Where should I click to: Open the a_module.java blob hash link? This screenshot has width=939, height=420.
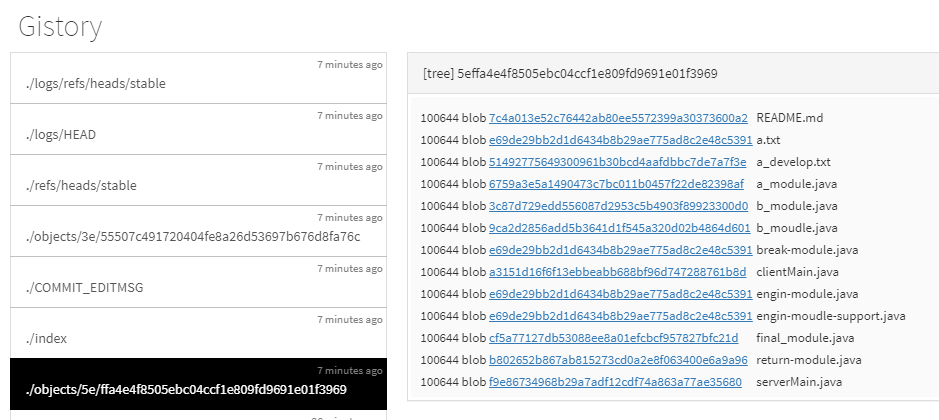616,184
